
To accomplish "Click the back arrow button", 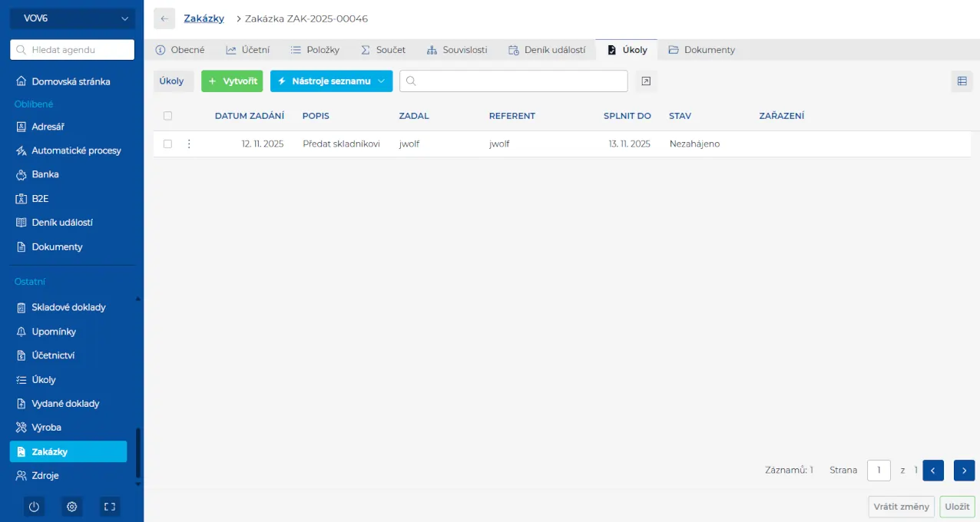I will coord(164,18).
